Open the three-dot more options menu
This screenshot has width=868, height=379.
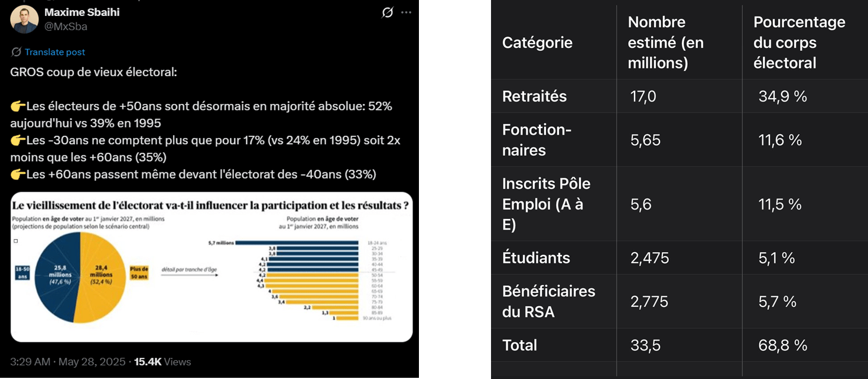pyautogui.click(x=406, y=12)
